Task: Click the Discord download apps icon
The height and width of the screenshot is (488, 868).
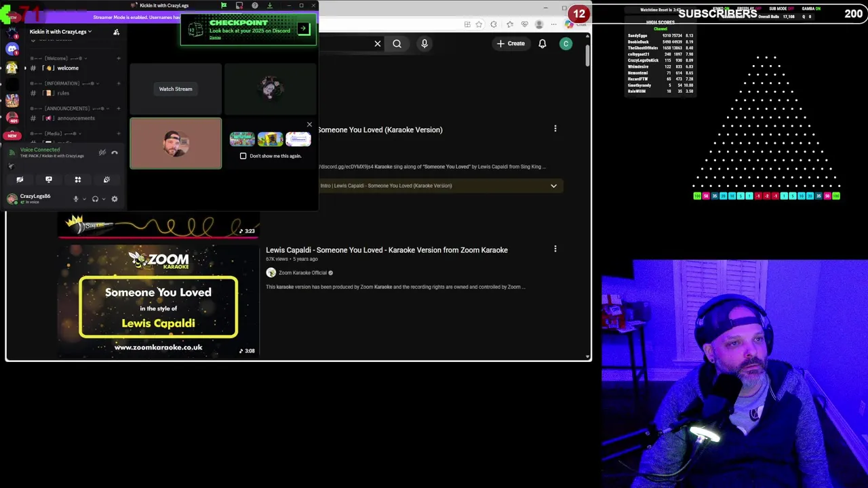Action: [270, 5]
